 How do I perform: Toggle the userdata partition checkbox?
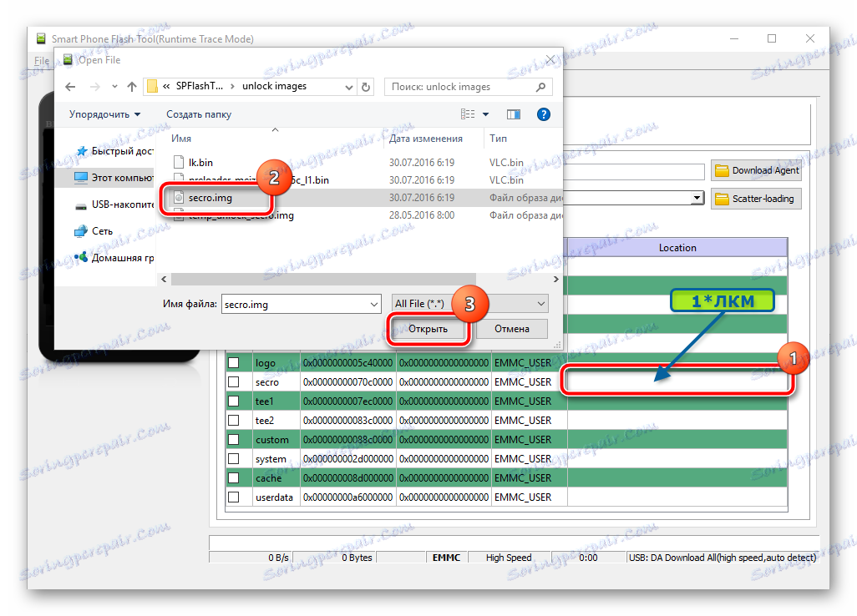(x=233, y=497)
